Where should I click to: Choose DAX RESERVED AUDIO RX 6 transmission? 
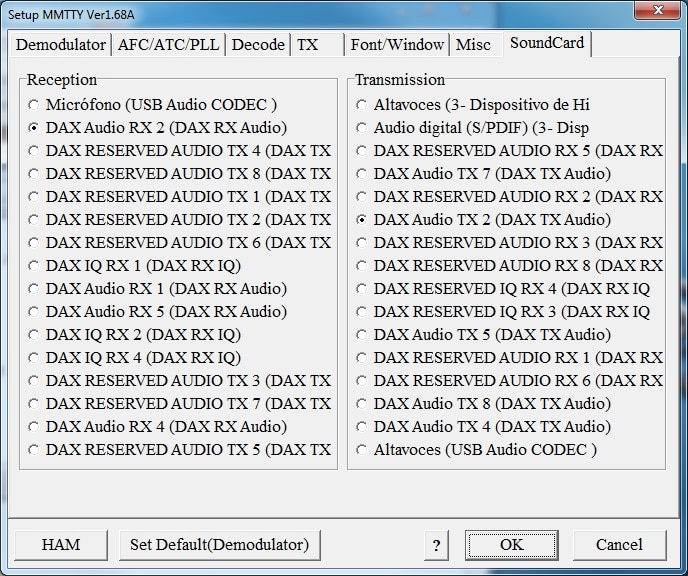point(509,381)
